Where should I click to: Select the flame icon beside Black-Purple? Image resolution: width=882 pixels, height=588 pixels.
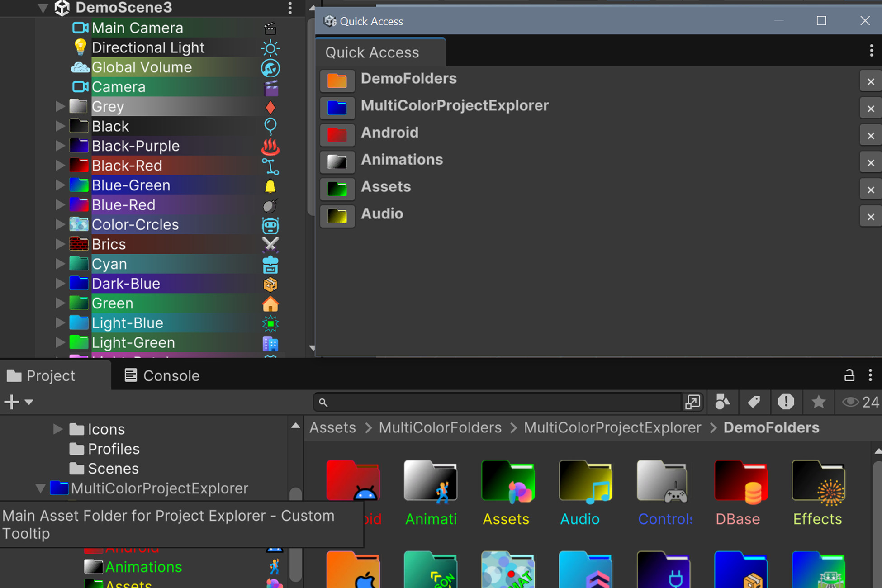270,146
